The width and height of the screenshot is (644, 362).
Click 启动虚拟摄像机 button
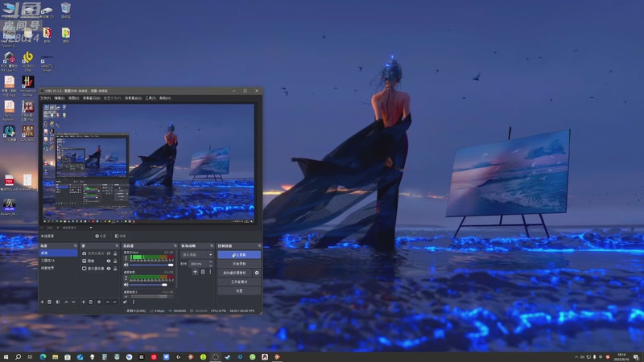(234, 273)
